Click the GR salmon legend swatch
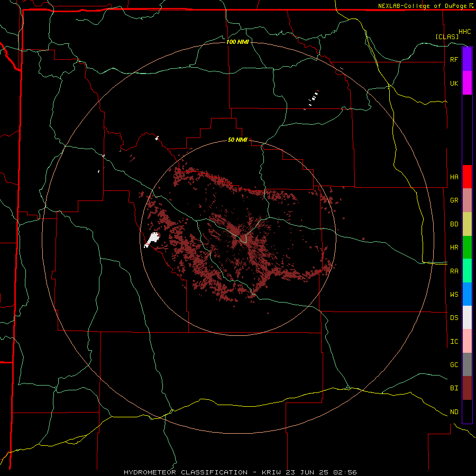Viewport: 476px width, 476px height. (x=467, y=200)
